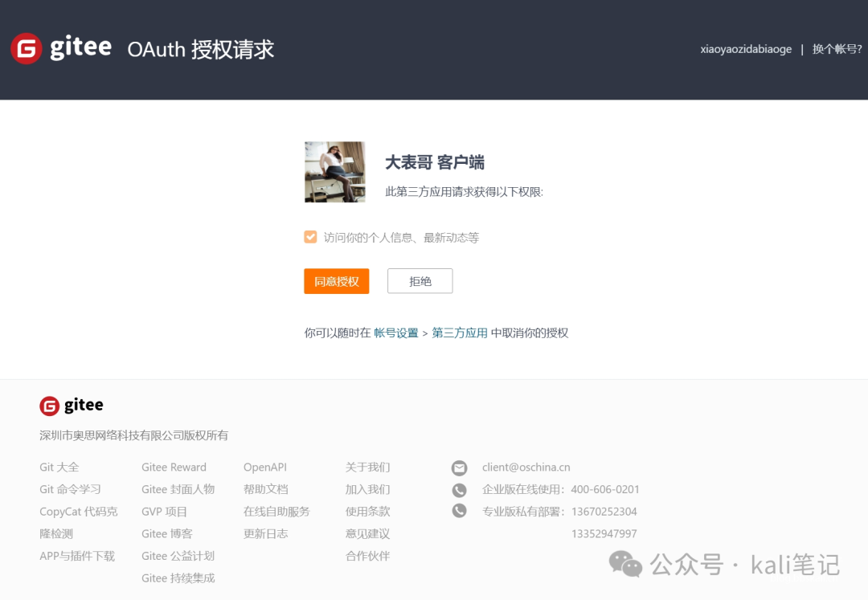
Task: Click the 大表哥 客户端 app avatar image
Action: point(335,172)
